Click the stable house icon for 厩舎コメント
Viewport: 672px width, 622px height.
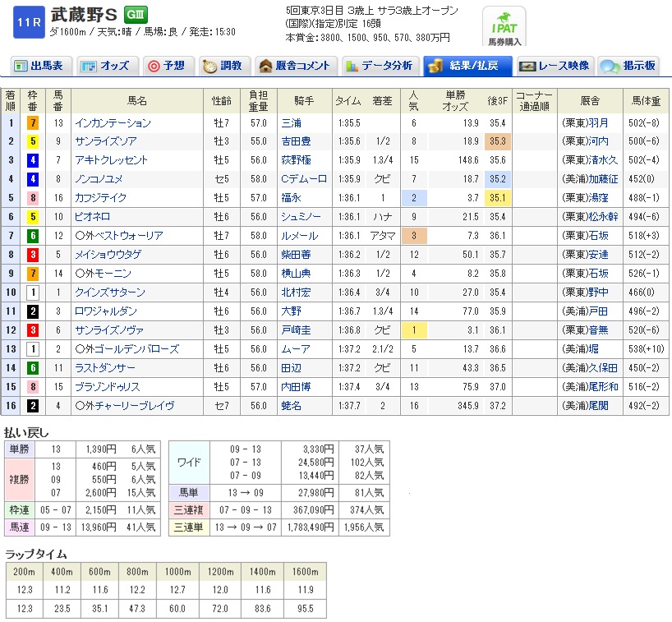click(265, 66)
